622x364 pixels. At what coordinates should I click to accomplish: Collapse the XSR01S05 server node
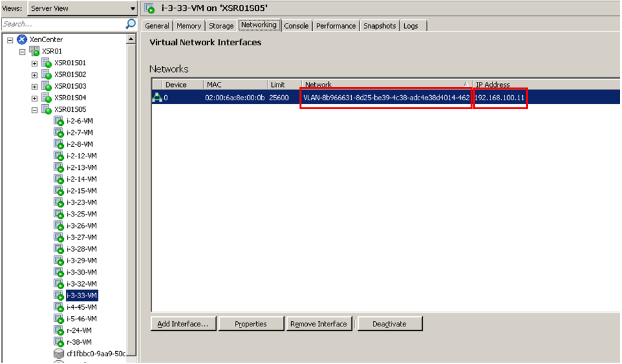(34, 109)
